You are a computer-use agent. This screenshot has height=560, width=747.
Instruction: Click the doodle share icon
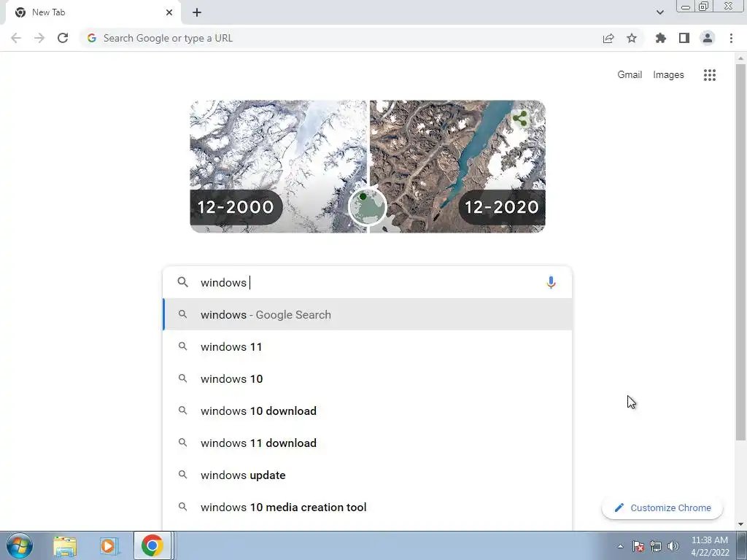coord(520,118)
